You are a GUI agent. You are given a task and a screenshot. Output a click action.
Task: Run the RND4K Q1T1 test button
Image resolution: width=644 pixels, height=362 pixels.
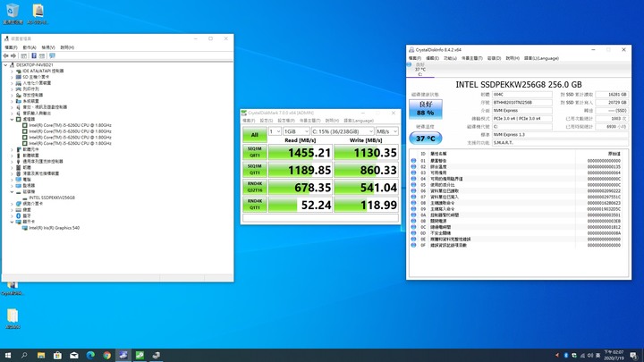click(255, 205)
